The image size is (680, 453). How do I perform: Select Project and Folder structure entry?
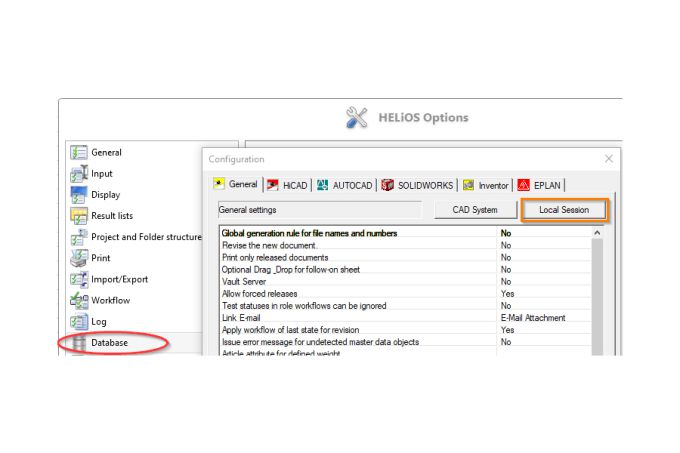146,237
